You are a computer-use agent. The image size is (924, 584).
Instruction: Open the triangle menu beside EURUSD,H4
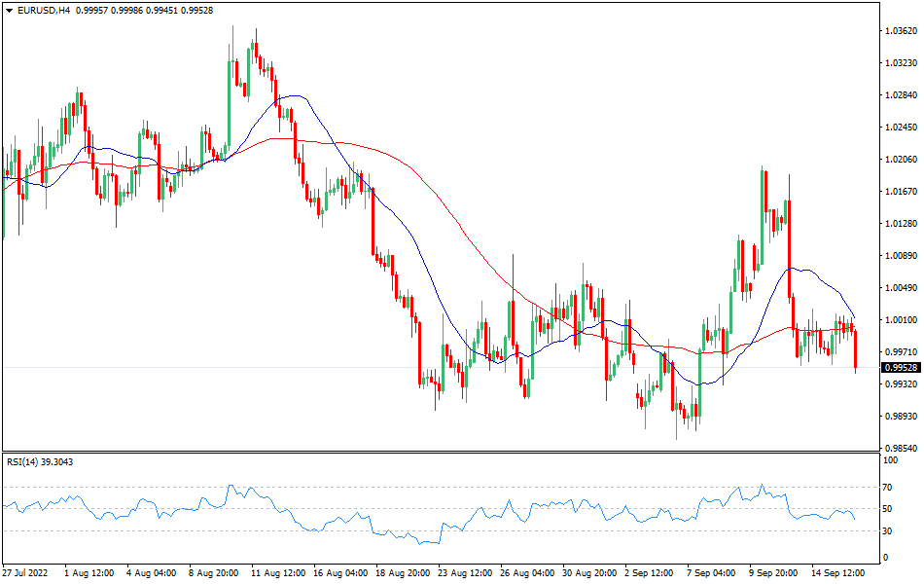(x=8, y=10)
